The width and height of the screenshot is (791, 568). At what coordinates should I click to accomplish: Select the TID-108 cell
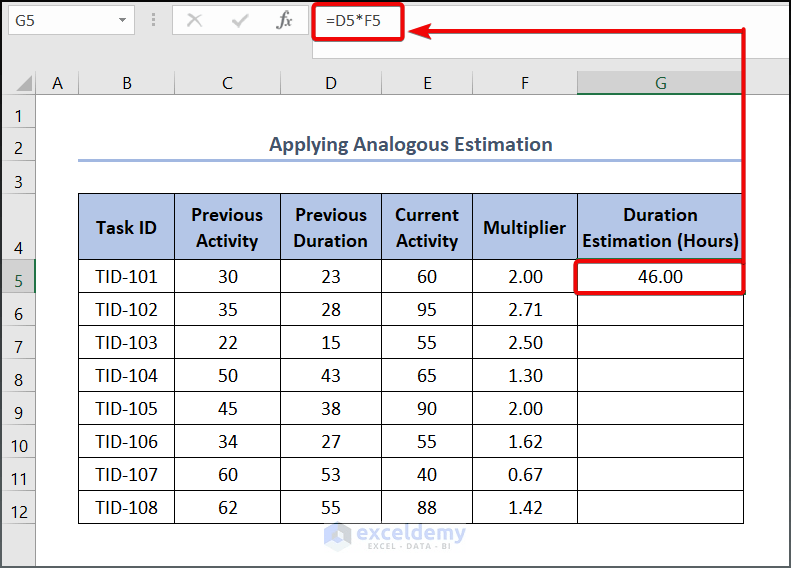click(127, 507)
